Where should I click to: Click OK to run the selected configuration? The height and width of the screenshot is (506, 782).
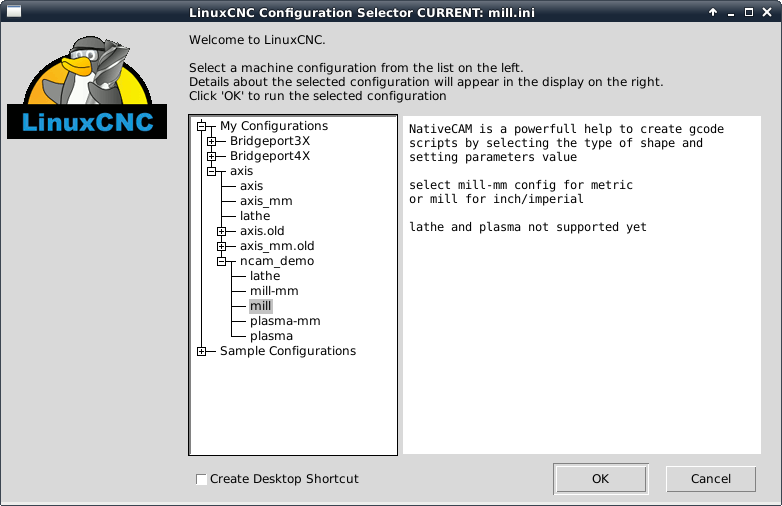pos(600,479)
